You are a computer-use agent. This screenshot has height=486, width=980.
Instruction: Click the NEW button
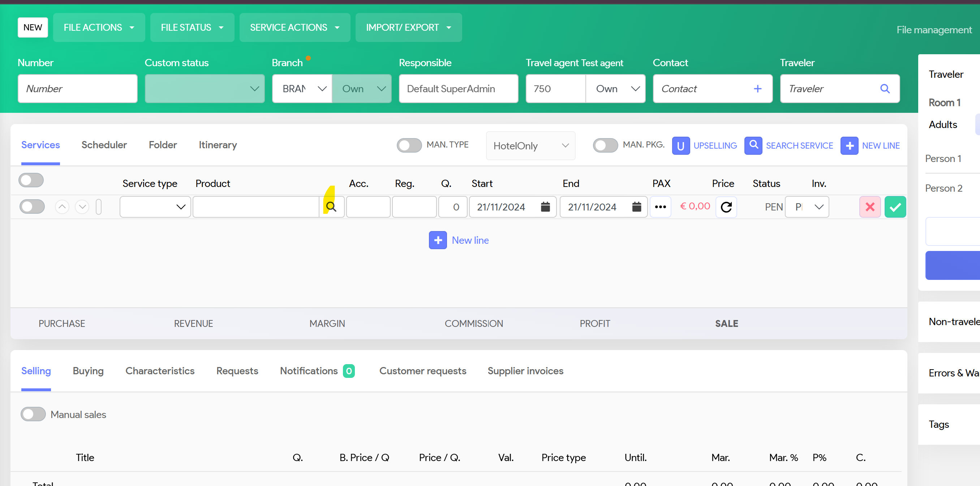pyautogui.click(x=33, y=27)
